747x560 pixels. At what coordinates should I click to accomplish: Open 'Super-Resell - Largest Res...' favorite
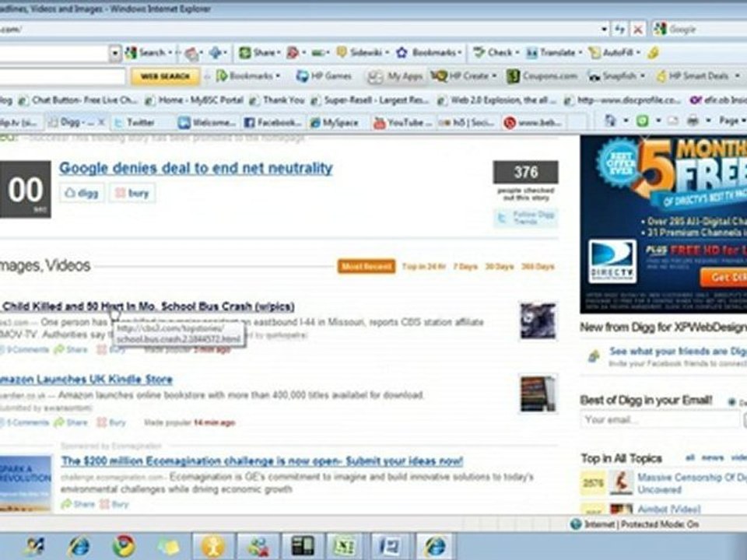click(x=370, y=100)
